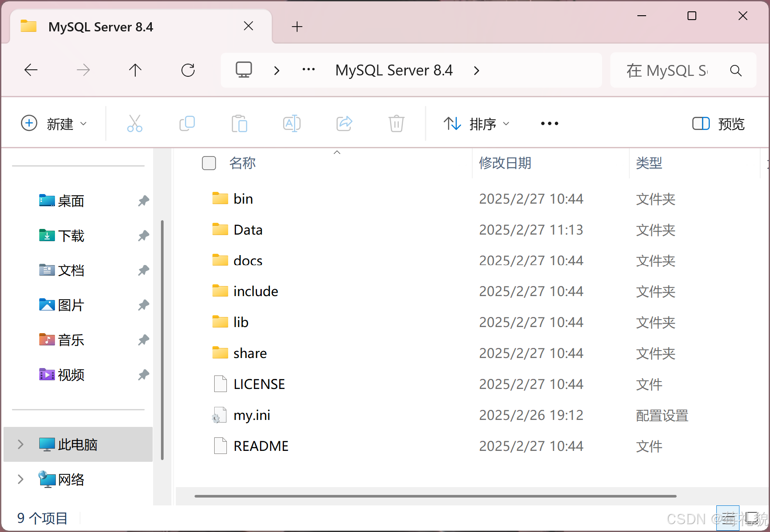Screen dimensions: 770x532
Task: Click Data folder date 2025/2/27 11:13
Action: (x=531, y=229)
